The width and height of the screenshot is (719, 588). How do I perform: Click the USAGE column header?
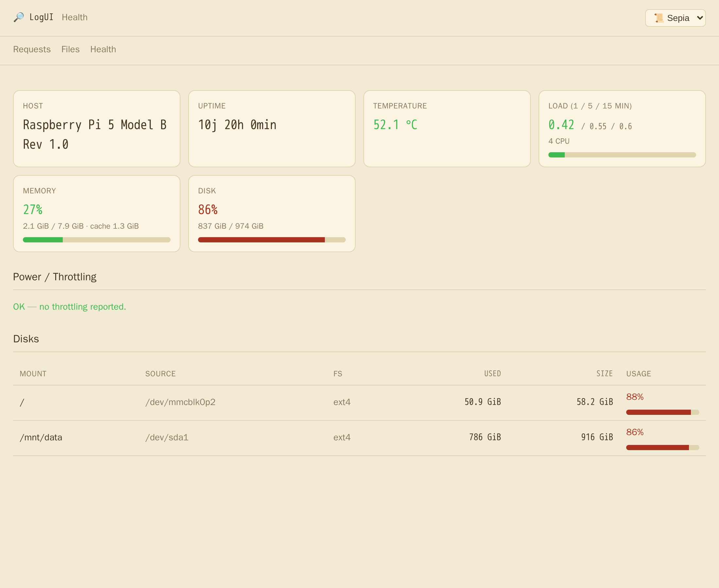638,374
